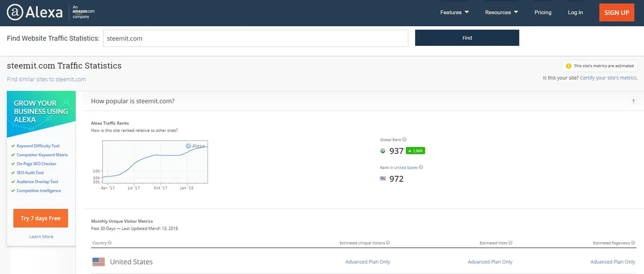Click the Log in link
This screenshot has height=274, width=644.
coord(575,13)
